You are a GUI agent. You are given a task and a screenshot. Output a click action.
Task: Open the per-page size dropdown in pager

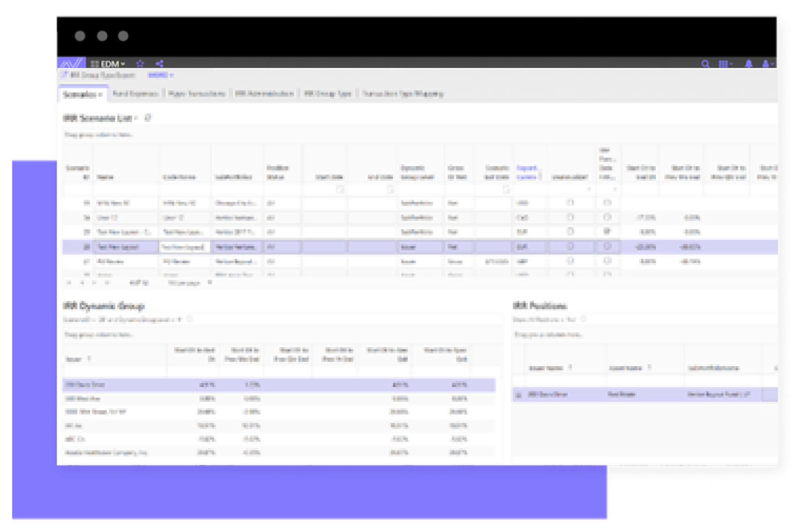coord(209,283)
